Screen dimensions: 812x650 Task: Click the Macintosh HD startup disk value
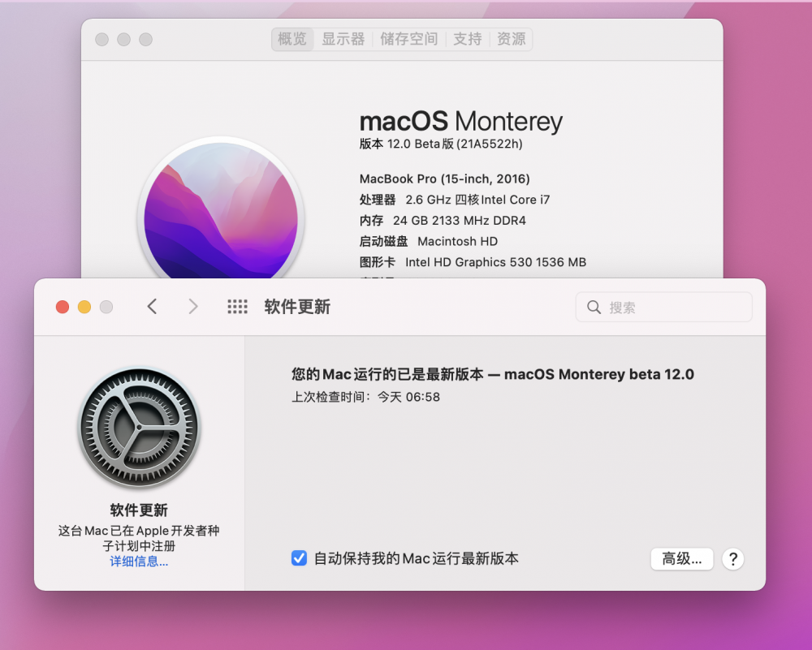click(x=458, y=242)
